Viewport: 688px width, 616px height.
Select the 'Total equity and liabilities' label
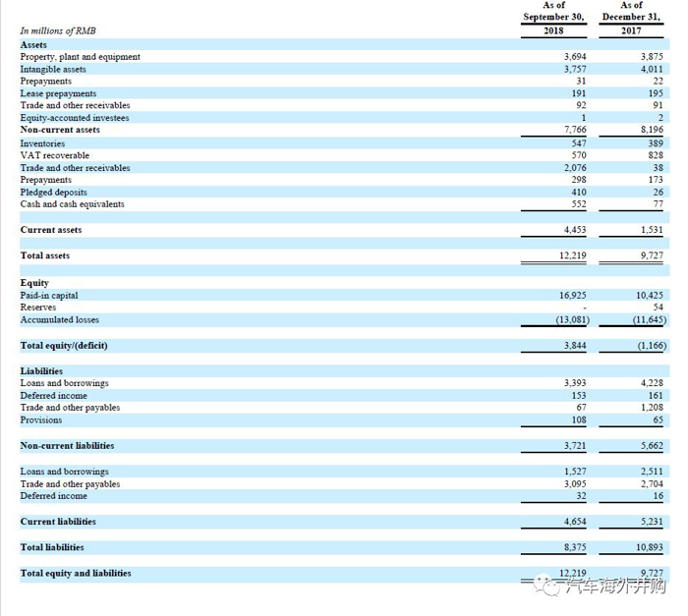click(76, 573)
